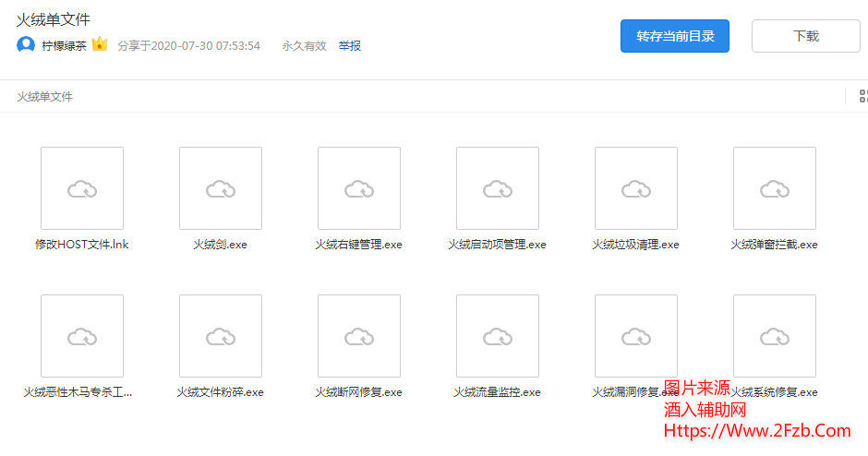Select the 火绒启动项管理.exe file icon
The height and width of the screenshot is (456, 868).
tap(498, 188)
